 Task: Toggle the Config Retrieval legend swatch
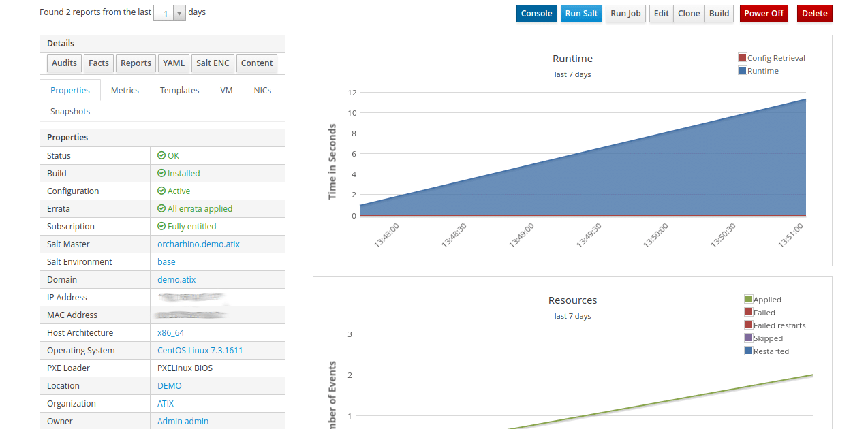coord(743,58)
